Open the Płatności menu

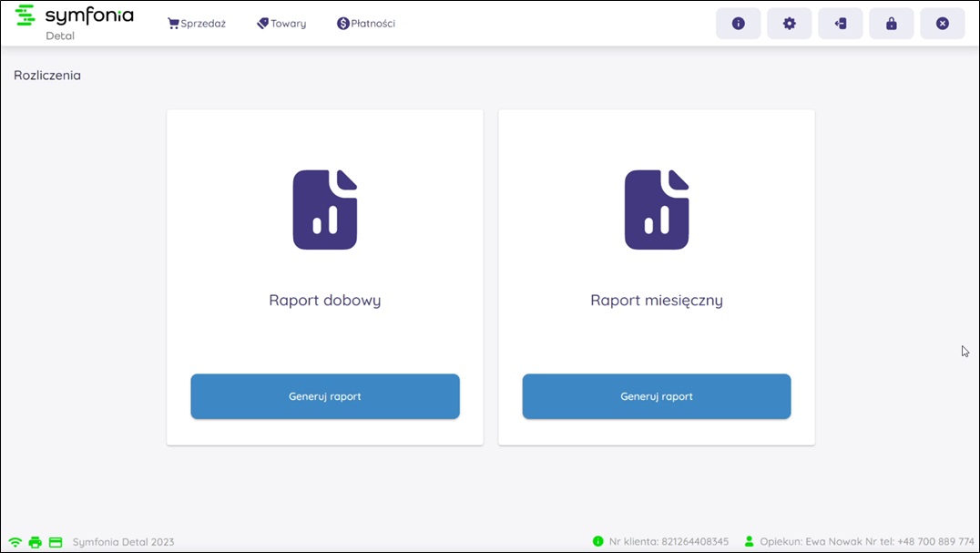(x=366, y=24)
